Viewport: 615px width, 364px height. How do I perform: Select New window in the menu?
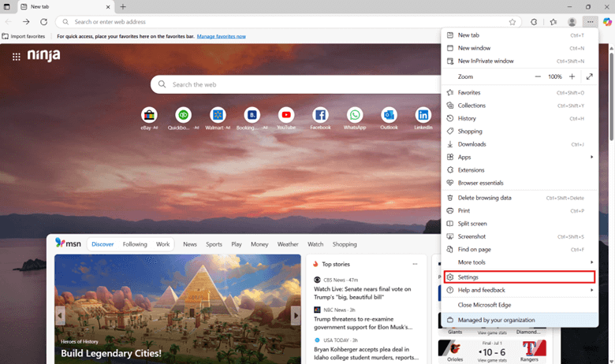coord(520,48)
